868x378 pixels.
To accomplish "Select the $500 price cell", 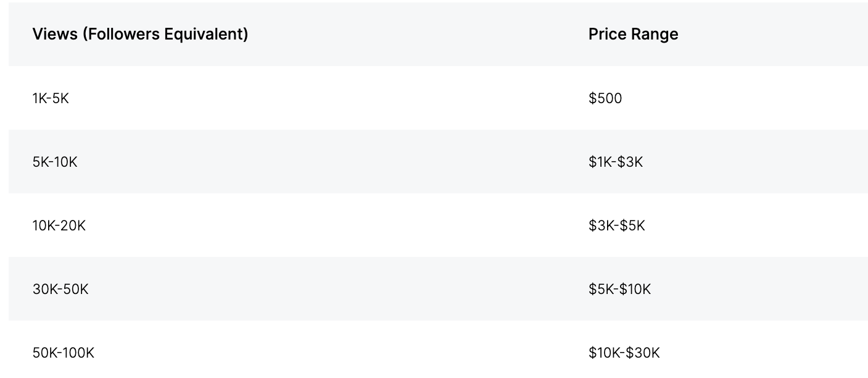I will (605, 98).
